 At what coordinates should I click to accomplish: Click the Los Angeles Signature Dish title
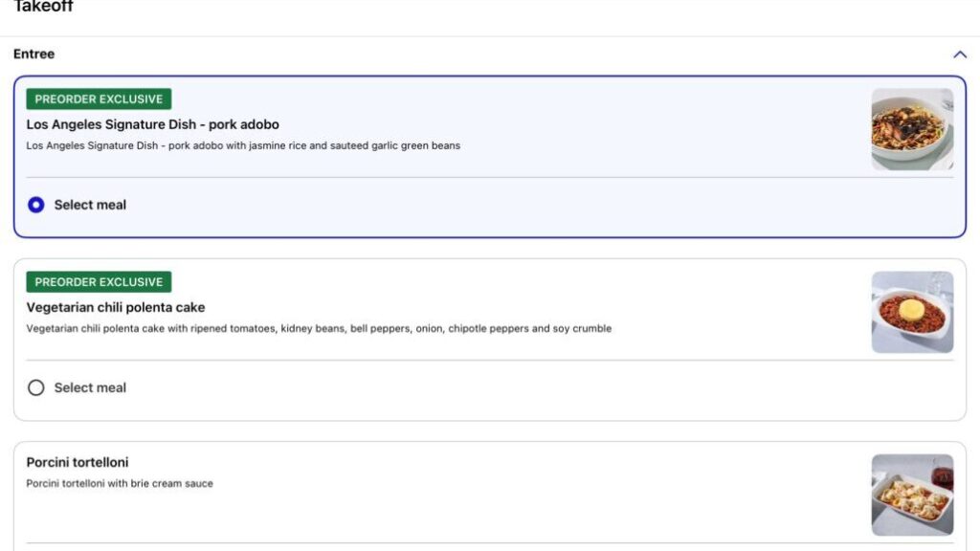(152, 124)
